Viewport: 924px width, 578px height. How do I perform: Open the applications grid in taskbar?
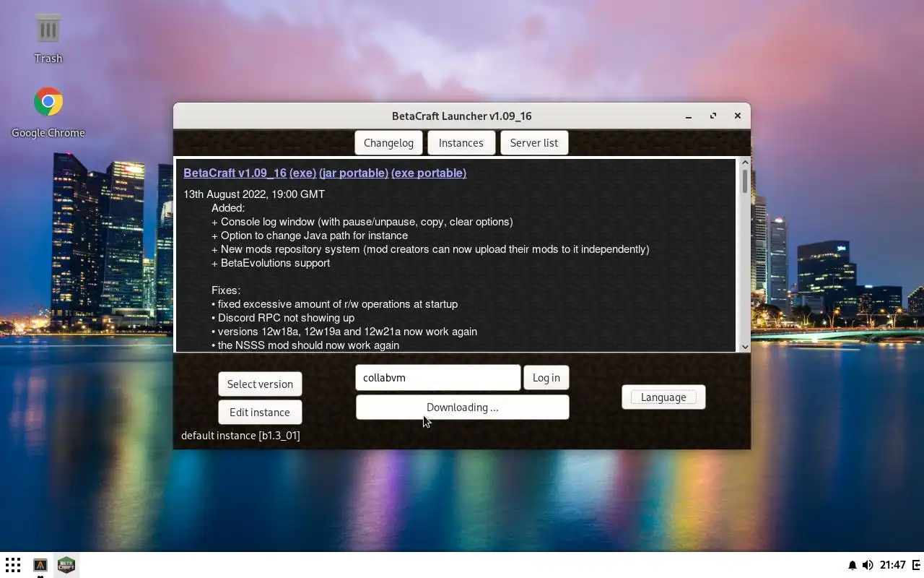[13, 565]
